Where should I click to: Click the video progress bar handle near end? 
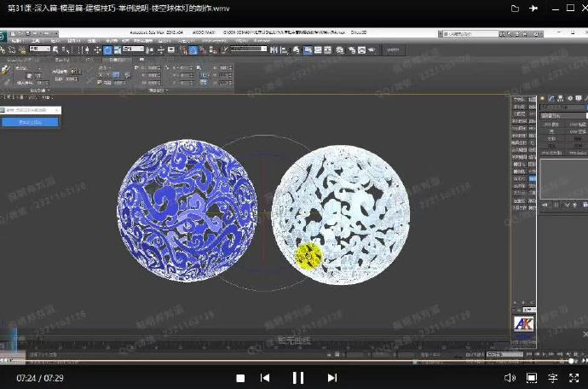pyautogui.click(x=571, y=361)
